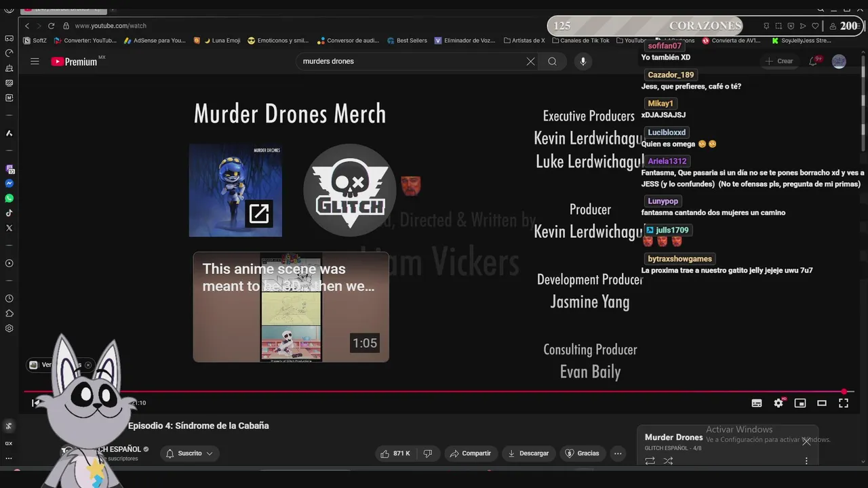Screen dimensions: 868x488
Task: Go back in browser history
Action: [27, 26]
